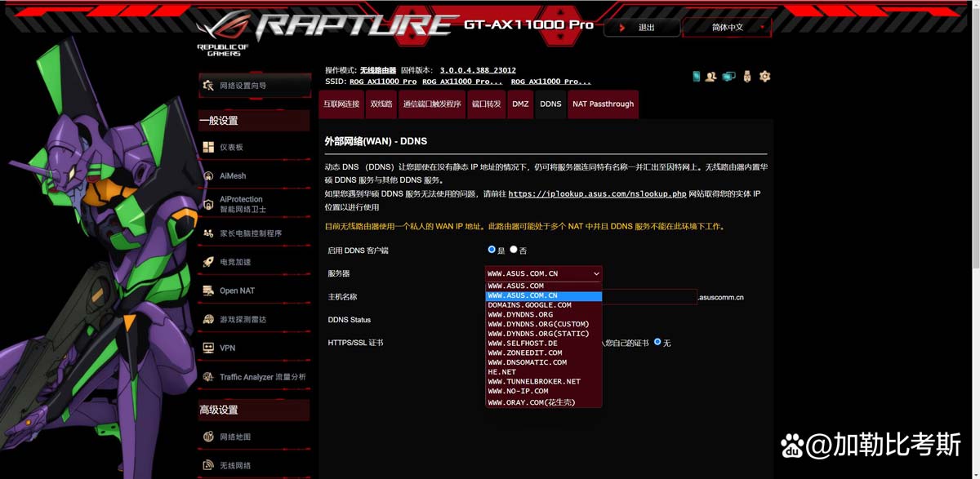This screenshot has width=980, height=479.
Task: Open AiProtection 智能网络卫士
Action: pos(254,204)
